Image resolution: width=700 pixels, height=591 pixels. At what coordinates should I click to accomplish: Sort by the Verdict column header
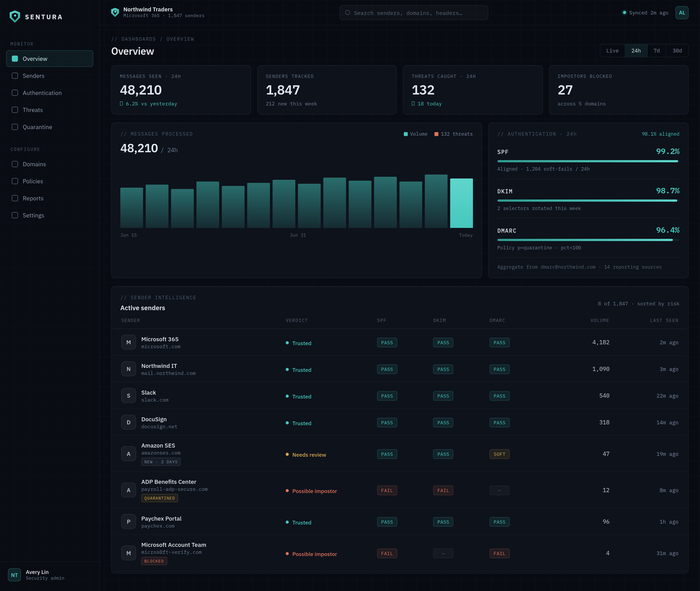tap(297, 321)
